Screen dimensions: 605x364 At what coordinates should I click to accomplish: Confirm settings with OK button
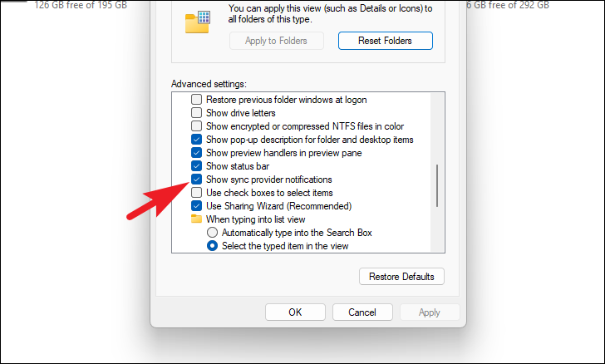click(x=295, y=312)
